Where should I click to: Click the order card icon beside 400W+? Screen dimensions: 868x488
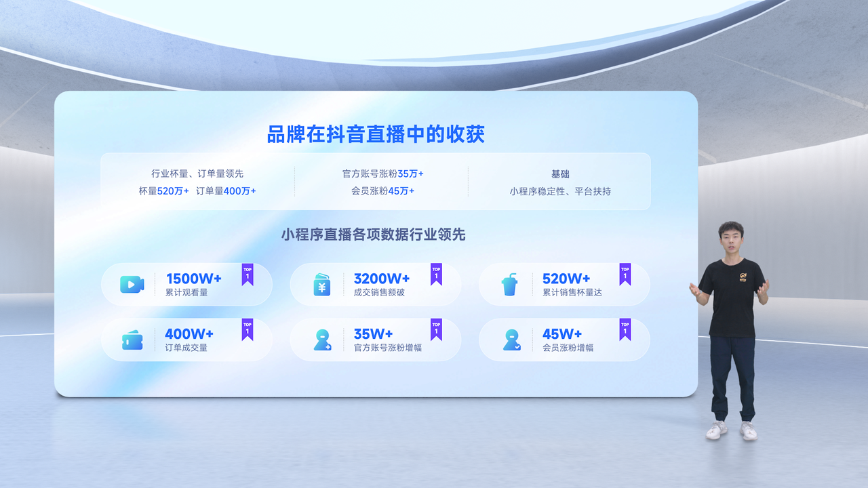pyautogui.click(x=132, y=340)
